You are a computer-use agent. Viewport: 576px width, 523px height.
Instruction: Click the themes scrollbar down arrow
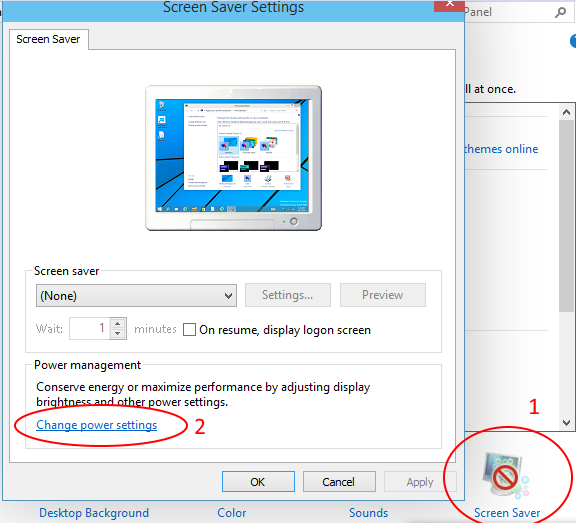click(x=566, y=423)
